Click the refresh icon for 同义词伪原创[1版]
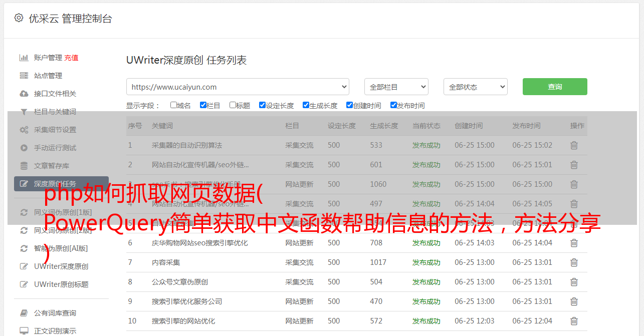This screenshot has width=644, height=336. 24,212
